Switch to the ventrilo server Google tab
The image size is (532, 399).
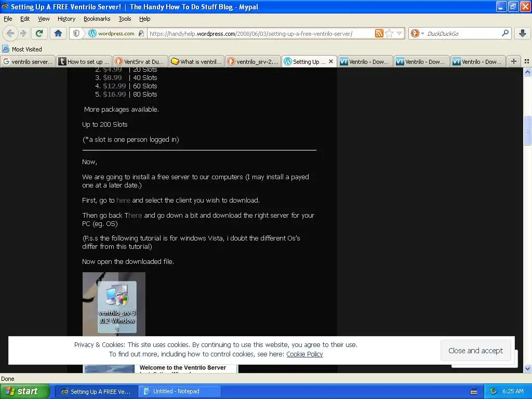(28, 61)
